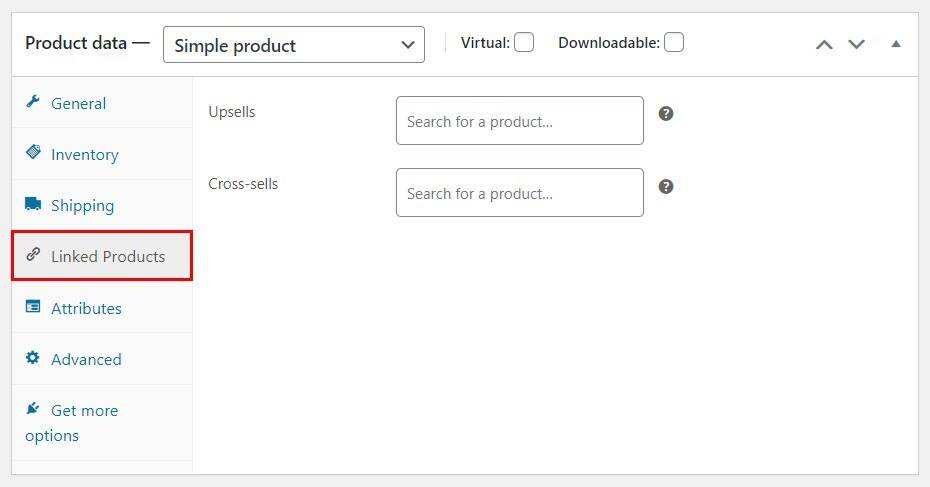Screen dimensions: 930x487
Task: Move Product data panel up
Action: (x=824, y=44)
